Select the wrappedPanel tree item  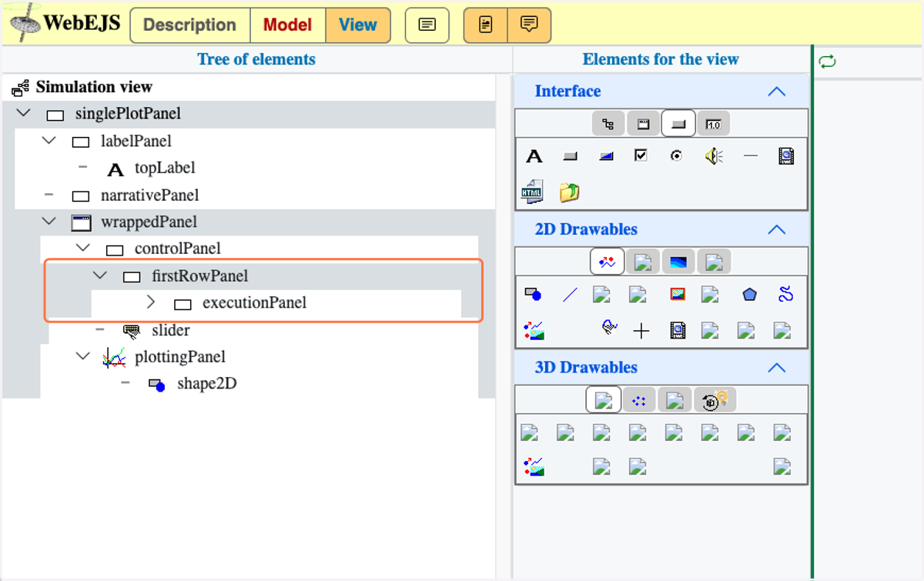(149, 222)
